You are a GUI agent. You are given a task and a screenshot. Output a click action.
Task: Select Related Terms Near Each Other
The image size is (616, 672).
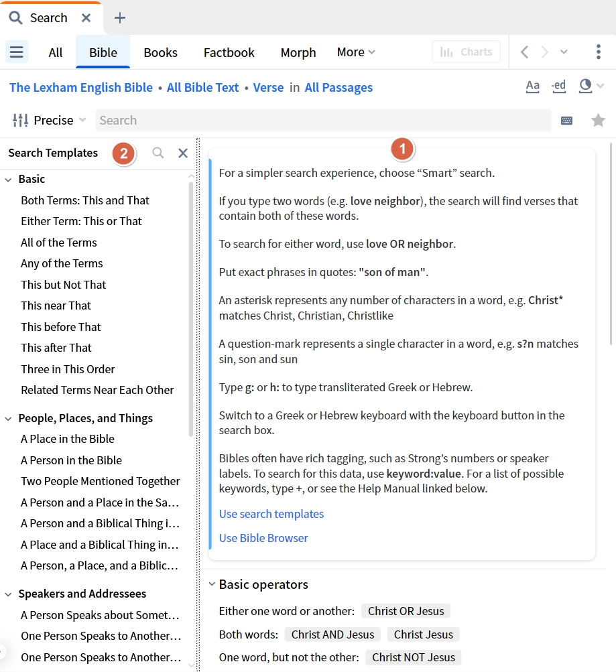coord(97,390)
